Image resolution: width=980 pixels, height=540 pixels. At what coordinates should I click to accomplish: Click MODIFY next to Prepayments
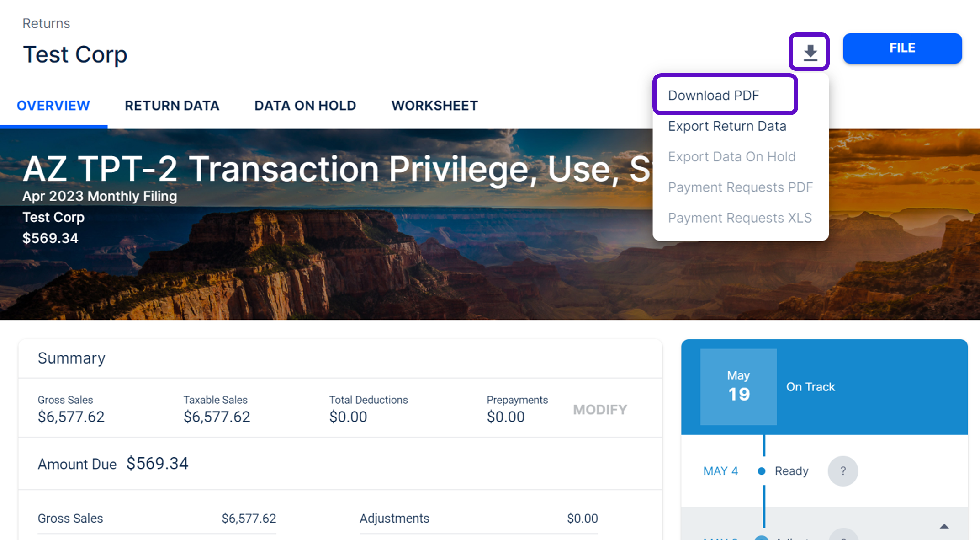pyautogui.click(x=600, y=410)
